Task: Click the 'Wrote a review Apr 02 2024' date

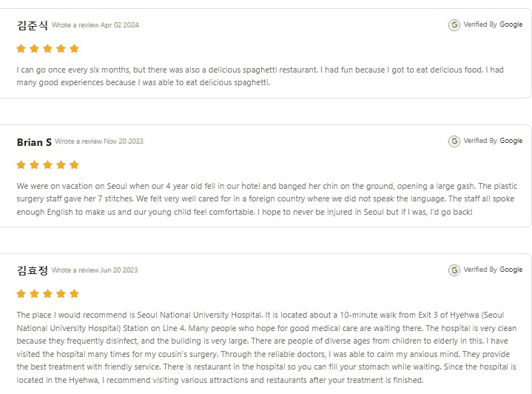Action: point(95,25)
